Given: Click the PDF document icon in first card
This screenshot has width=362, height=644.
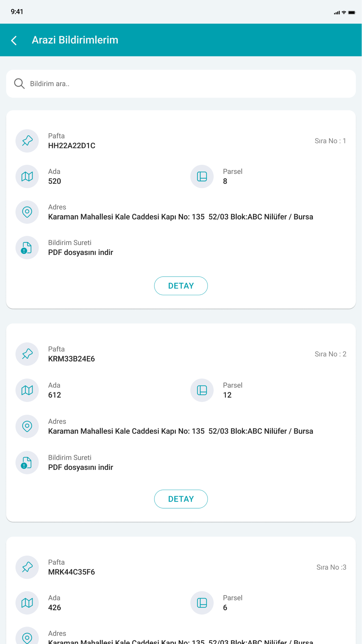Looking at the screenshot, I should click(x=27, y=248).
